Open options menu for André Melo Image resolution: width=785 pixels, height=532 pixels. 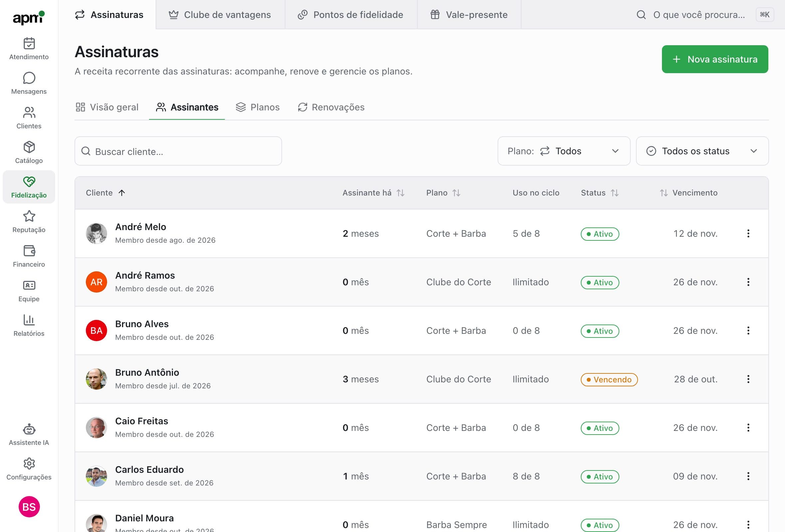pyautogui.click(x=748, y=233)
